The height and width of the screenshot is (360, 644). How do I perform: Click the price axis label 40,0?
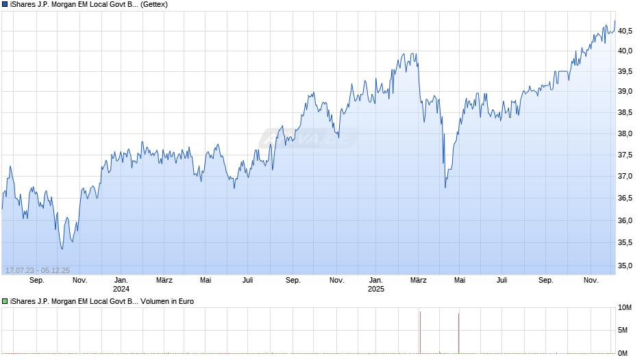click(x=625, y=51)
